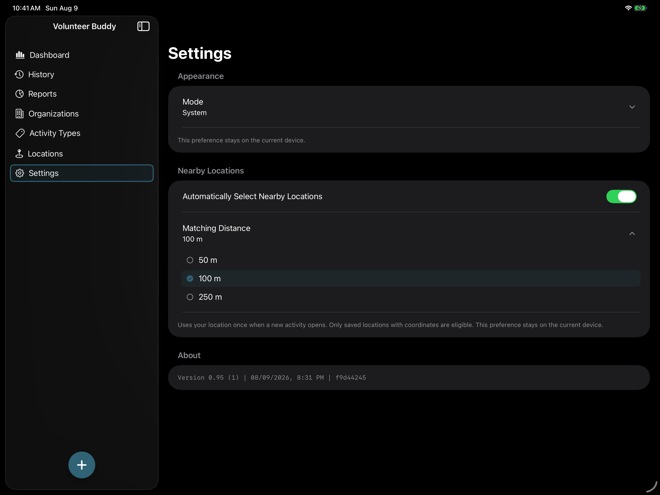Click the Sun Aug 9 date

[61, 8]
